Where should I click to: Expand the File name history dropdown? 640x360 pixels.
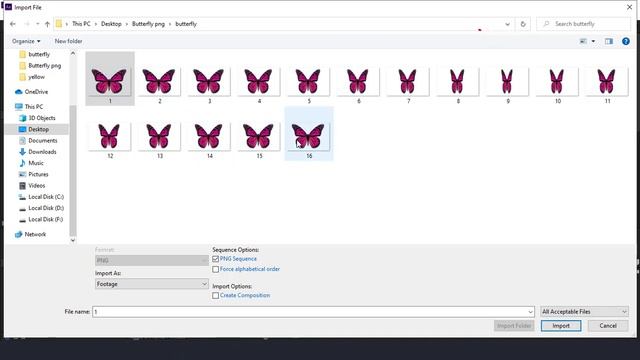[x=530, y=312]
